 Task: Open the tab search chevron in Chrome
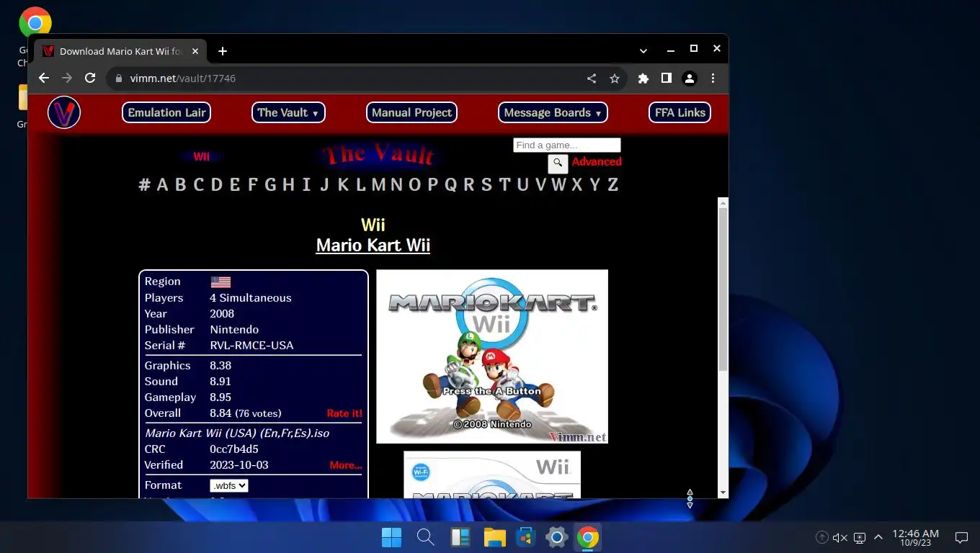coord(643,51)
